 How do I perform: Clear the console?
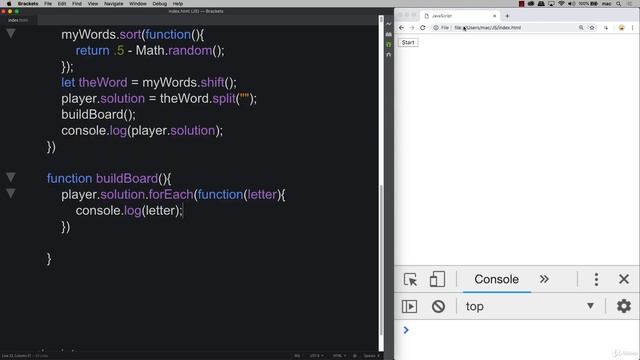(438, 306)
